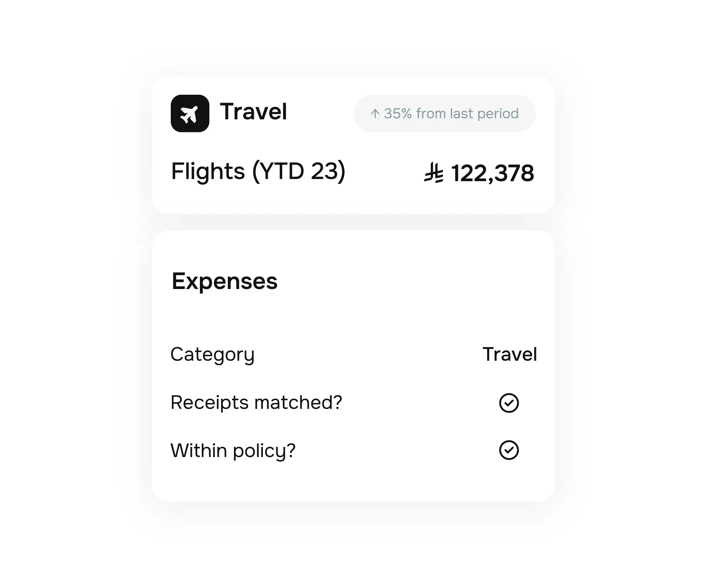
Task: Open the '35% from last period' badge
Action: pos(444,113)
